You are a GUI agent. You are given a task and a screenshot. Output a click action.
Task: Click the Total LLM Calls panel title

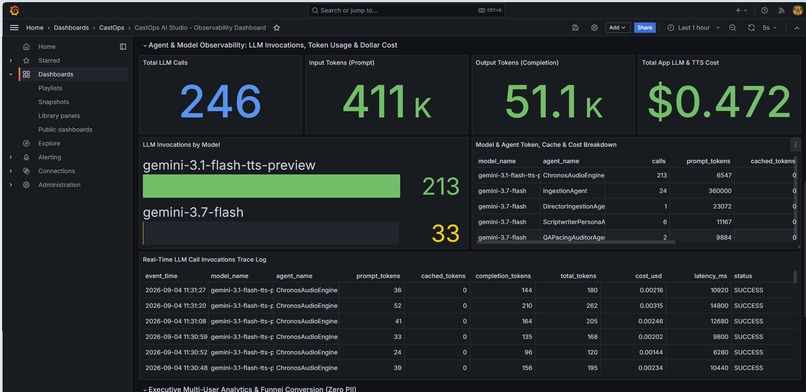click(x=165, y=63)
